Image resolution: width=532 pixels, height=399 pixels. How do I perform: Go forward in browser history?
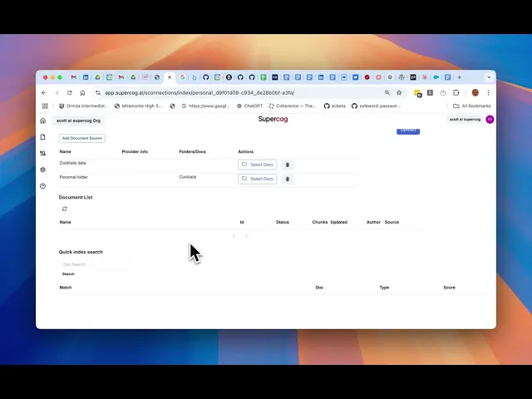[x=57, y=92]
